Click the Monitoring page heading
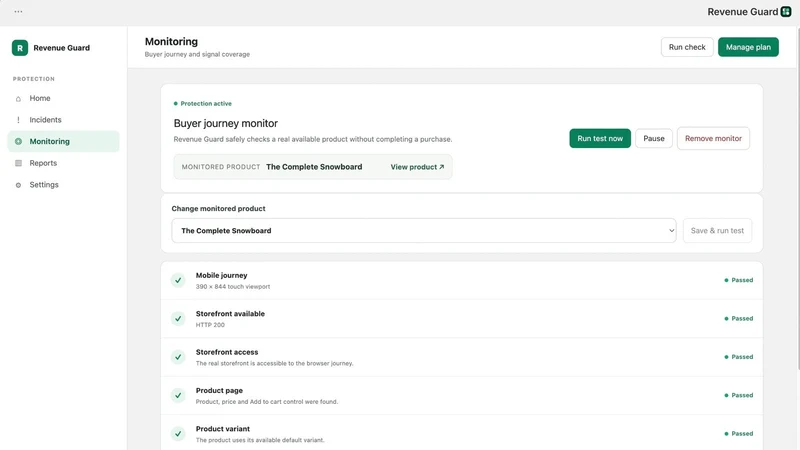 pos(171,41)
